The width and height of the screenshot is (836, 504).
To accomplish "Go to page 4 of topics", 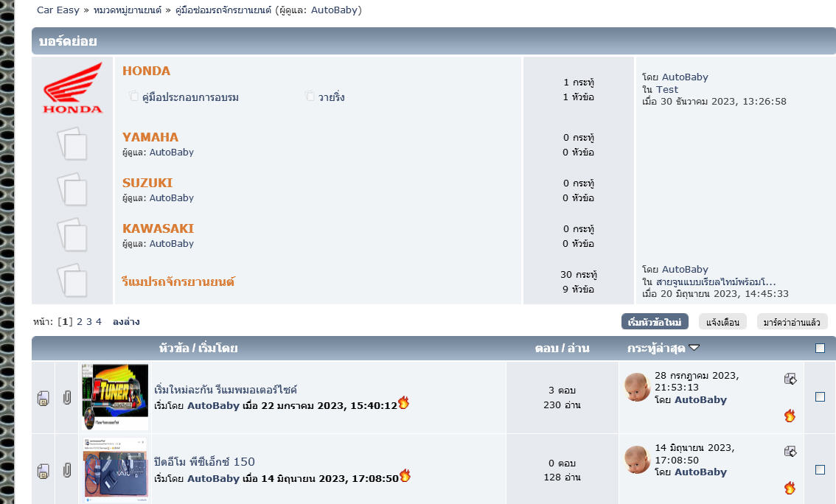I will pyautogui.click(x=99, y=322).
